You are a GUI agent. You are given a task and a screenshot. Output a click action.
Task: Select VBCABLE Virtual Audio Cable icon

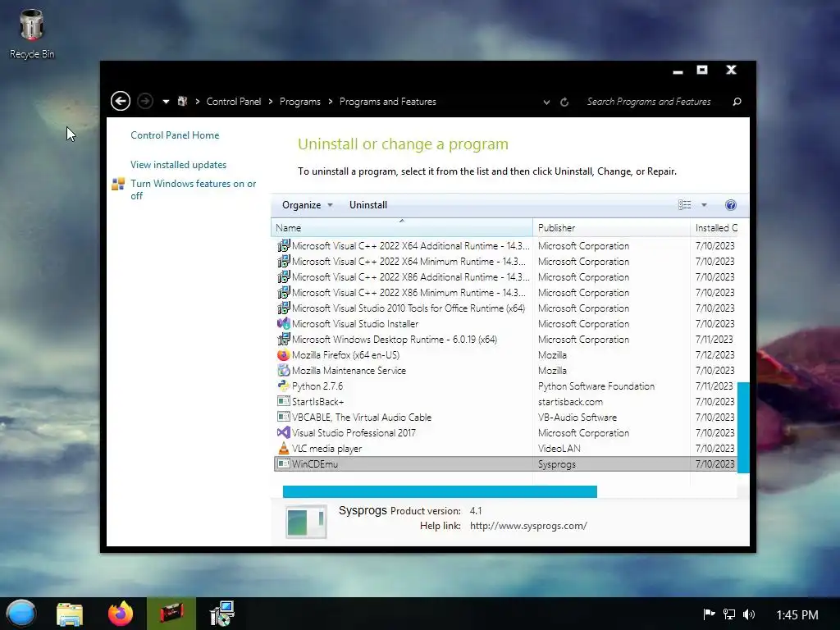point(283,417)
